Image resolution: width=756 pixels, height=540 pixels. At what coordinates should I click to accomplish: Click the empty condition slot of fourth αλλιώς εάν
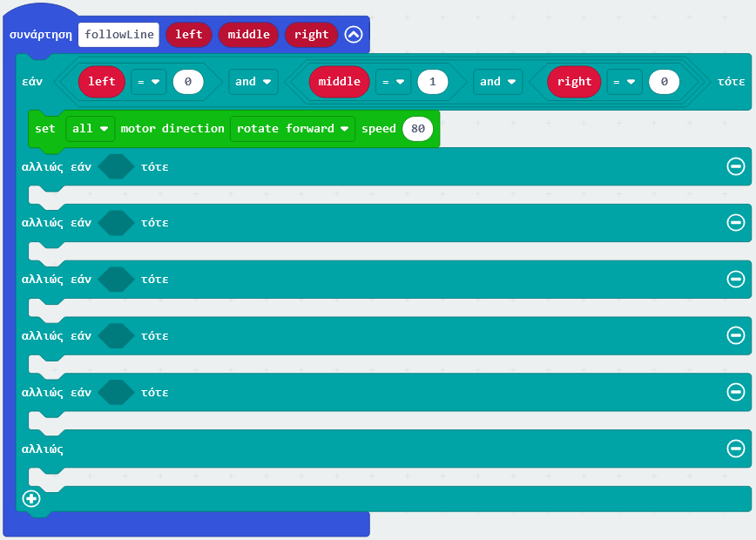[x=116, y=335]
